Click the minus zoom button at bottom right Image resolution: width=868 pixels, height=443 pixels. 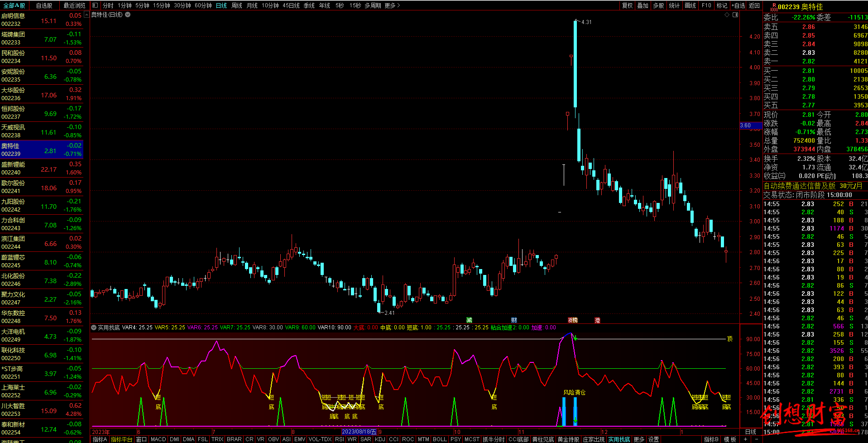pos(756,439)
